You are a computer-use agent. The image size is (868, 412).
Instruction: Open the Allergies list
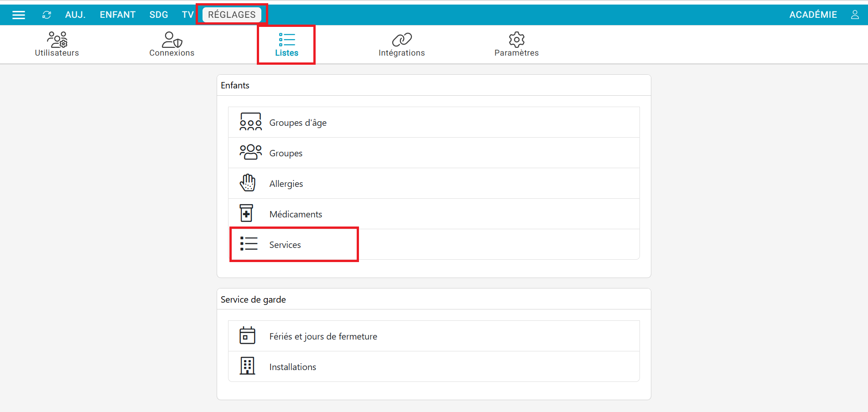(286, 184)
